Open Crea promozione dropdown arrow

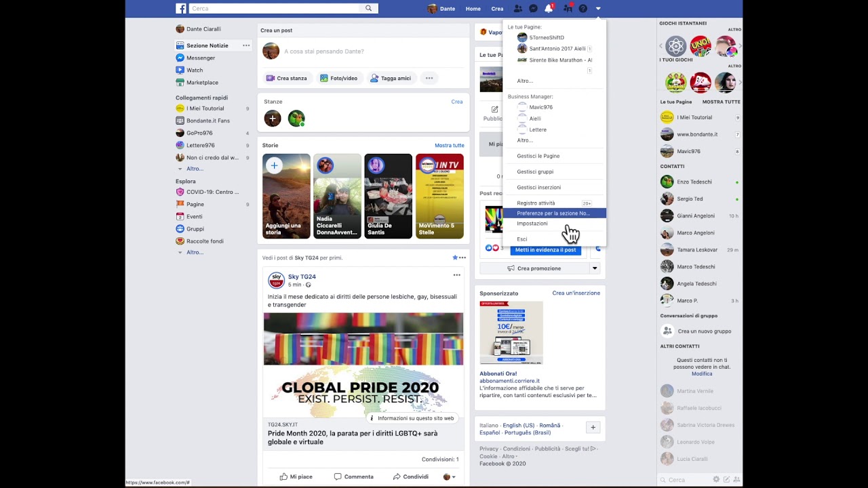pyautogui.click(x=595, y=268)
